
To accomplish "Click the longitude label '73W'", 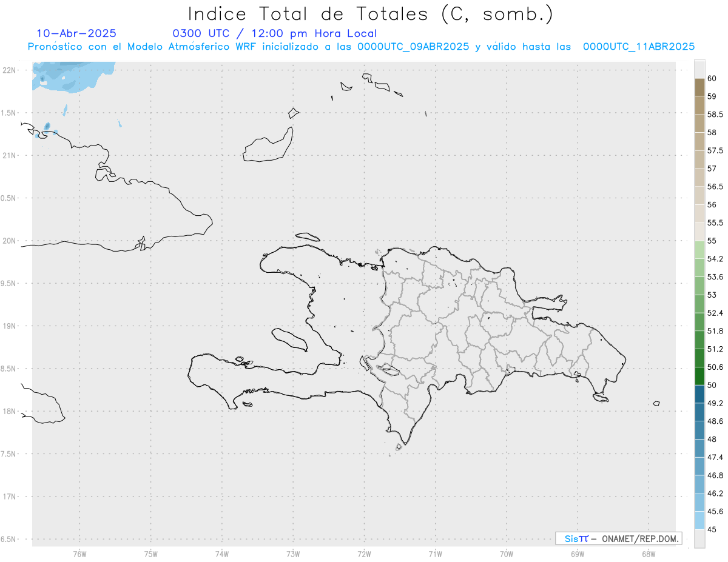I will [x=293, y=554].
